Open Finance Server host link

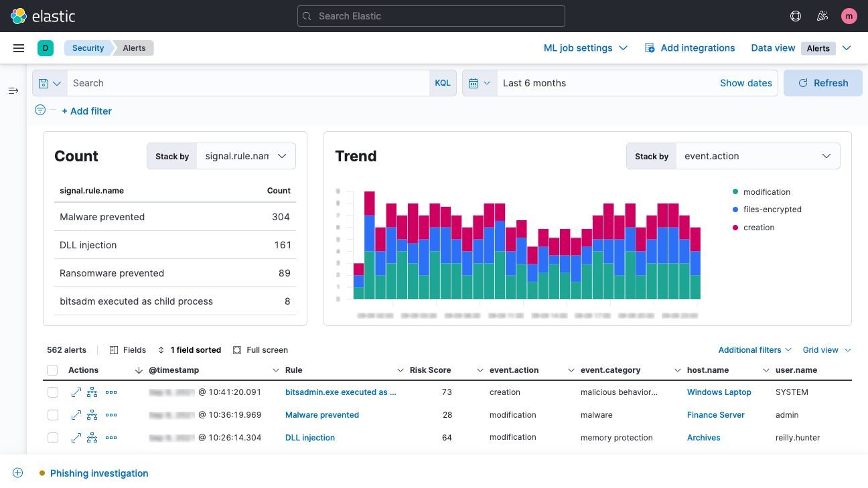click(716, 415)
